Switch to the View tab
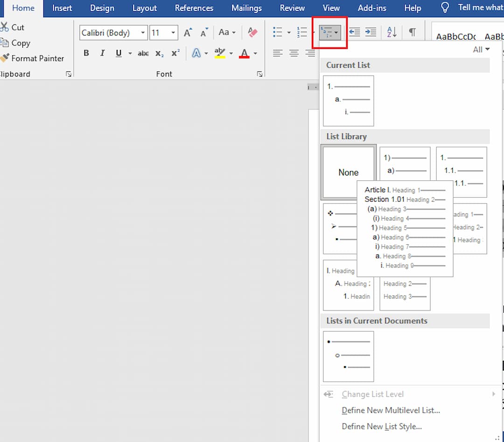The image size is (504, 442). [331, 8]
